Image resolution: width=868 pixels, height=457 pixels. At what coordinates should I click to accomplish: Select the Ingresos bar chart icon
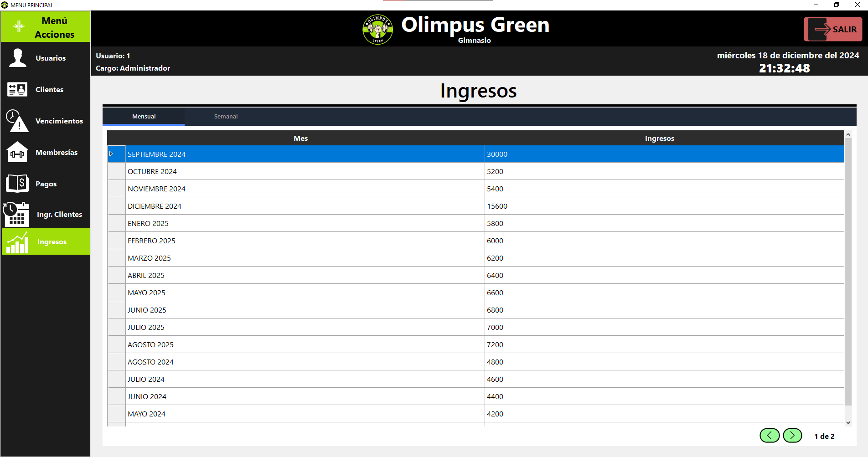17,242
